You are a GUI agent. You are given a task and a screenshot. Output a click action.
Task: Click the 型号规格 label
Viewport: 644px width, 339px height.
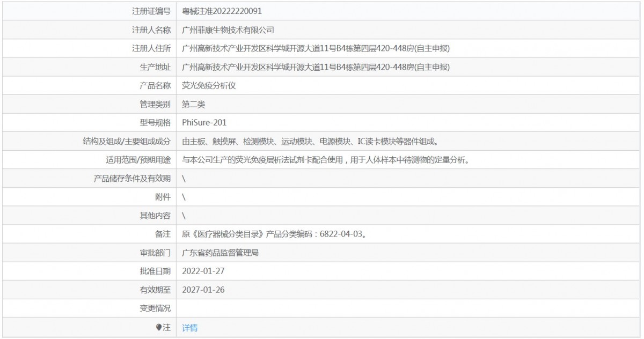155,123
